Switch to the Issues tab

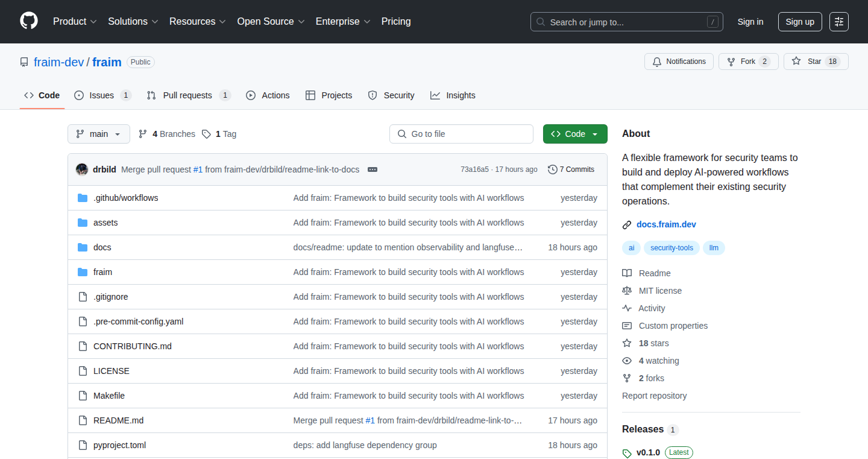102,95
